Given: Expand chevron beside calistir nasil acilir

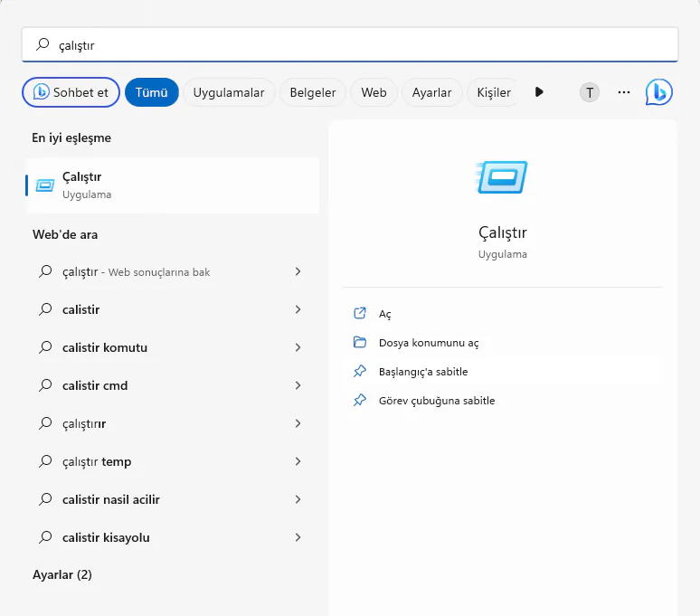Looking at the screenshot, I should coord(298,499).
